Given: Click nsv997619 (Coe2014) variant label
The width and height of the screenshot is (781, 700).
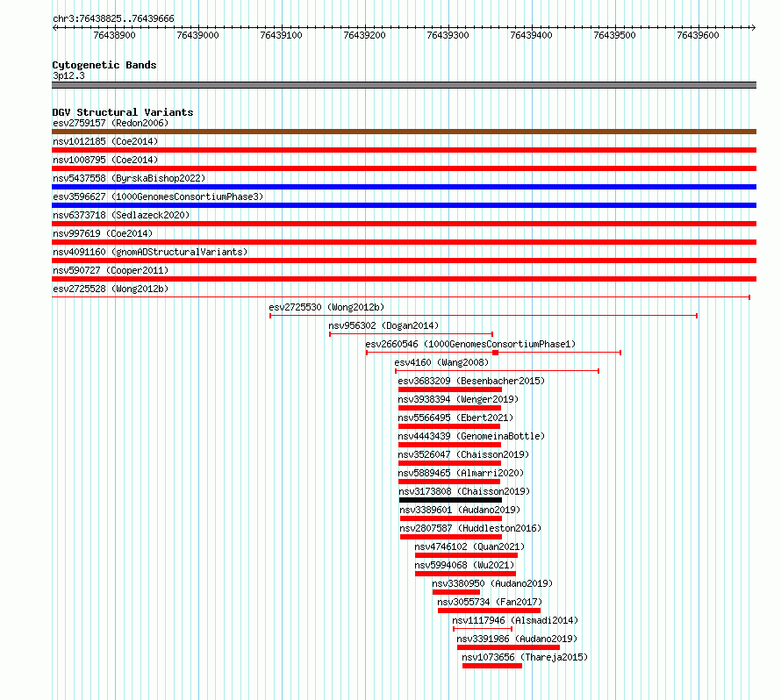Looking at the screenshot, I should [x=103, y=233].
